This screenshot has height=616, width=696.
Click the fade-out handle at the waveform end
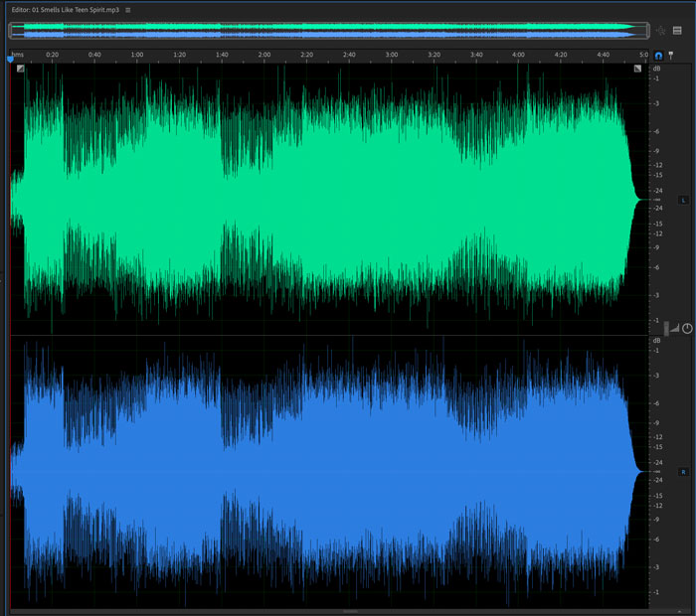pyautogui.click(x=637, y=69)
